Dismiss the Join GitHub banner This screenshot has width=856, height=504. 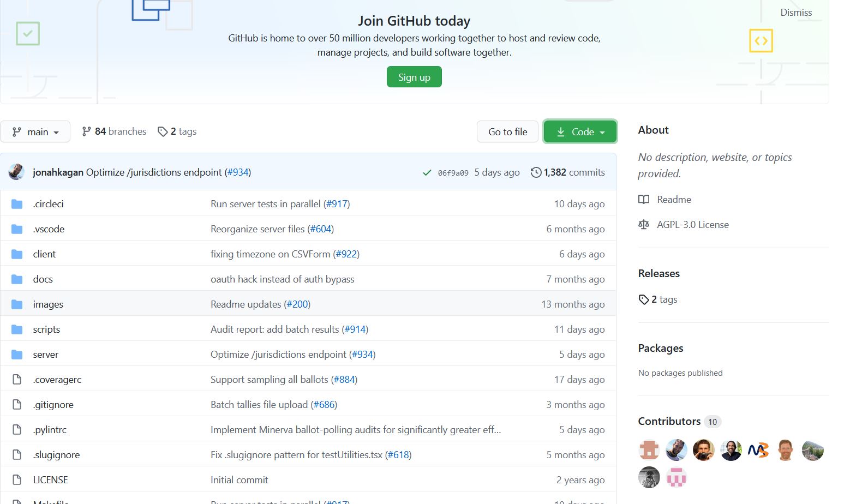click(796, 13)
